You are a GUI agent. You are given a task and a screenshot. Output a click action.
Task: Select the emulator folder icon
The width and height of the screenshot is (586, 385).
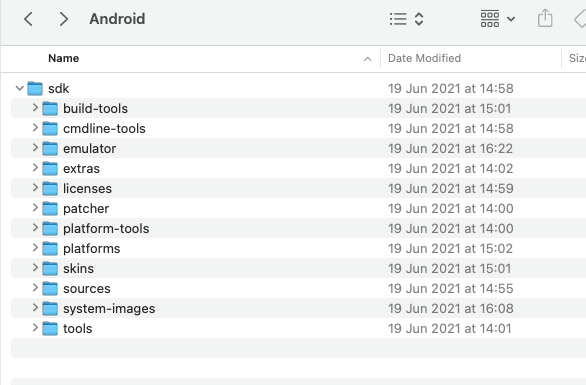[50, 148]
